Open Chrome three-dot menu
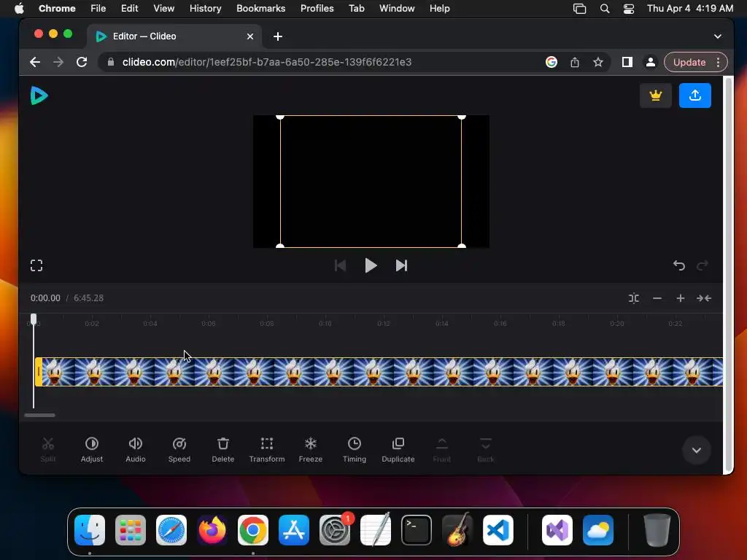Viewport: 747px width, 560px height. 718,63
